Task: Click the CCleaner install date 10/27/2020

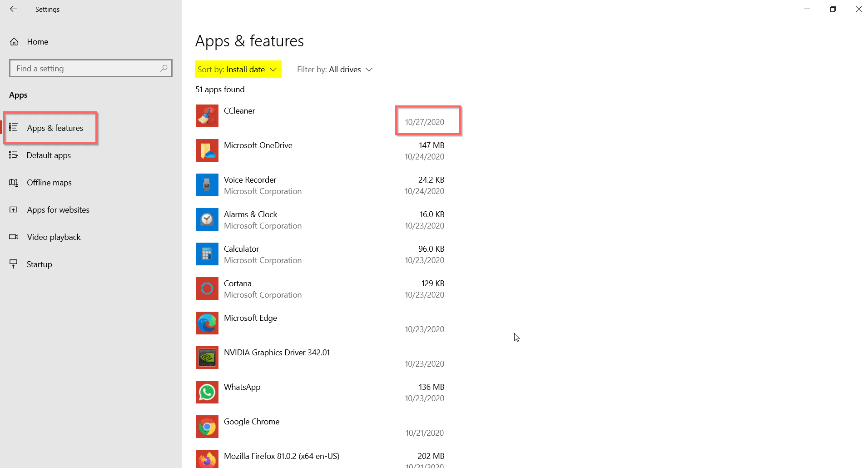Action: tap(425, 122)
